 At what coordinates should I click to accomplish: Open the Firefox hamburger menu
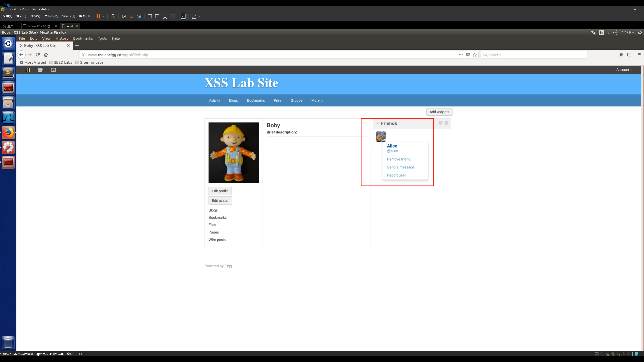(x=639, y=55)
